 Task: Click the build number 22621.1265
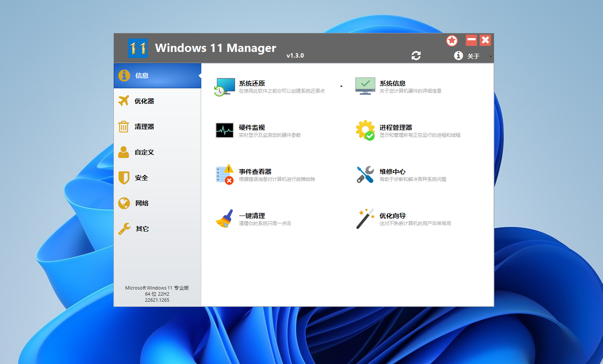(157, 300)
